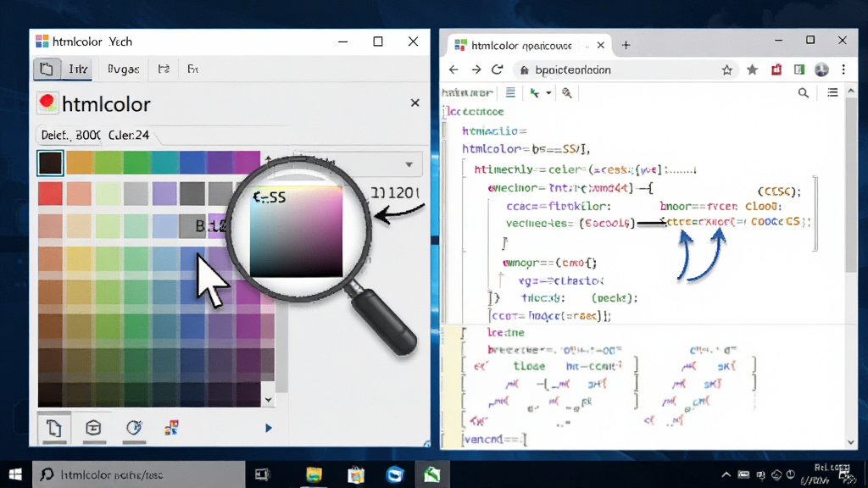Open File Explorer from the taskbar
This screenshot has width=868, height=488.
314,474
